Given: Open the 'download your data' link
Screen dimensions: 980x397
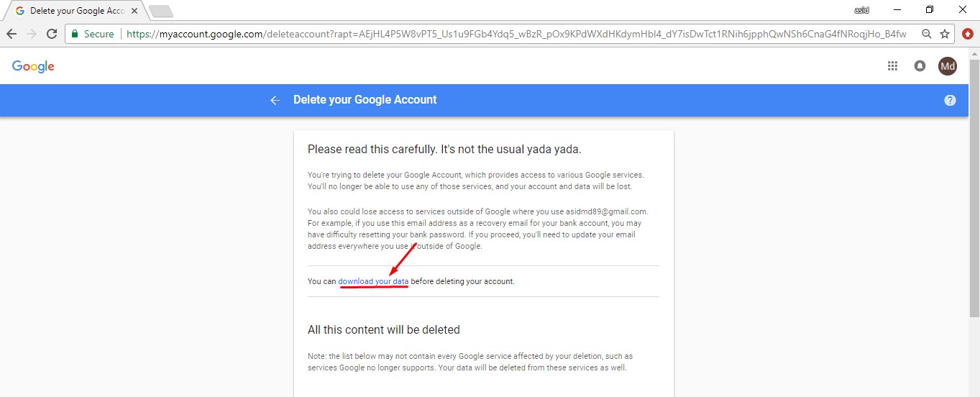Looking at the screenshot, I should point(373,281).
